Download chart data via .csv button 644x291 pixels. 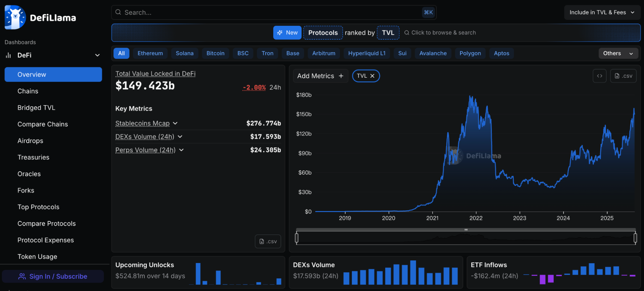click(623, 76)
